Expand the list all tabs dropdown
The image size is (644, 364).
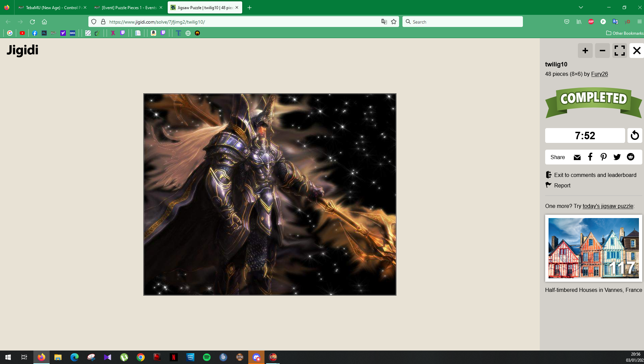581,7
